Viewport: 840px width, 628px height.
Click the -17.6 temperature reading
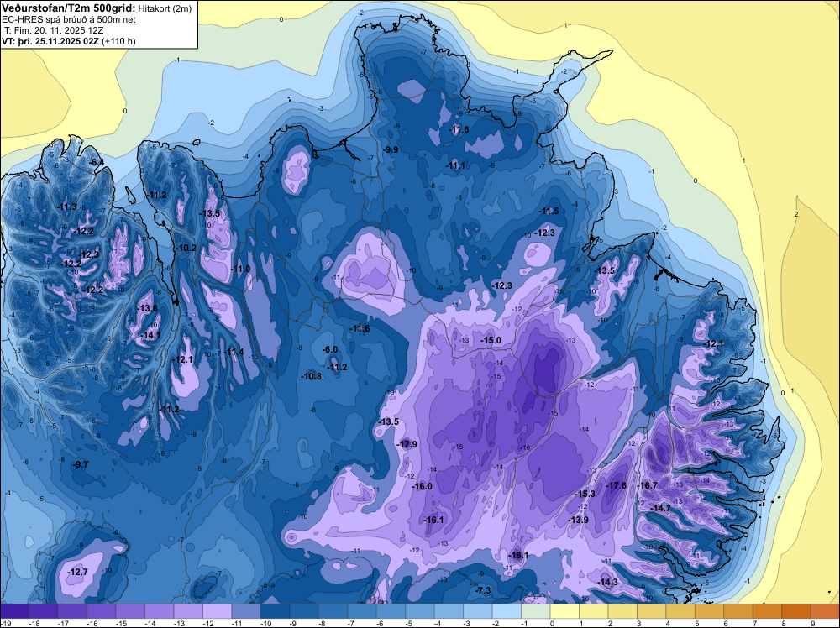coord(616,485)
